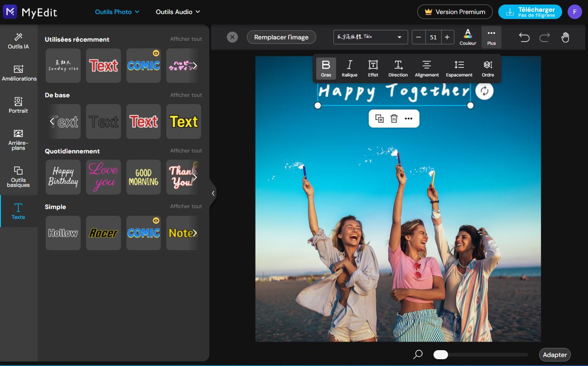Viewport: 588px width, 366px height.
Task: Open the Outils IA panel
Action: [x=18, y=41]
